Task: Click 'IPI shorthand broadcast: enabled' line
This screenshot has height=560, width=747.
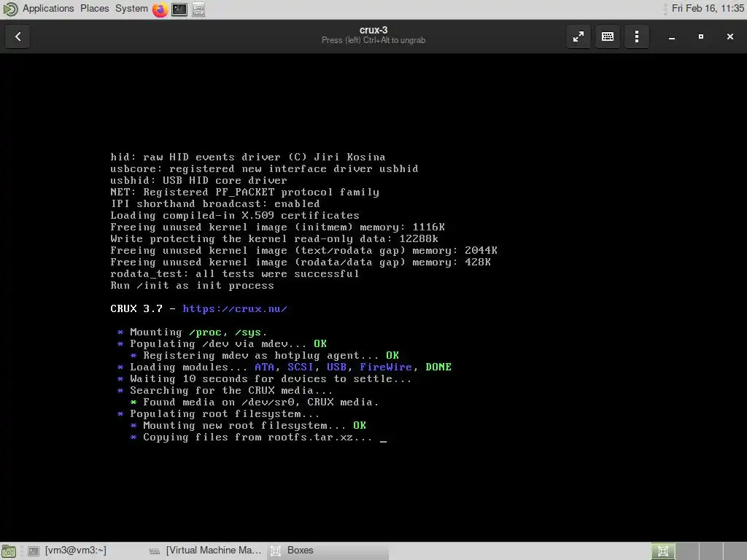Action: (215, 204)
